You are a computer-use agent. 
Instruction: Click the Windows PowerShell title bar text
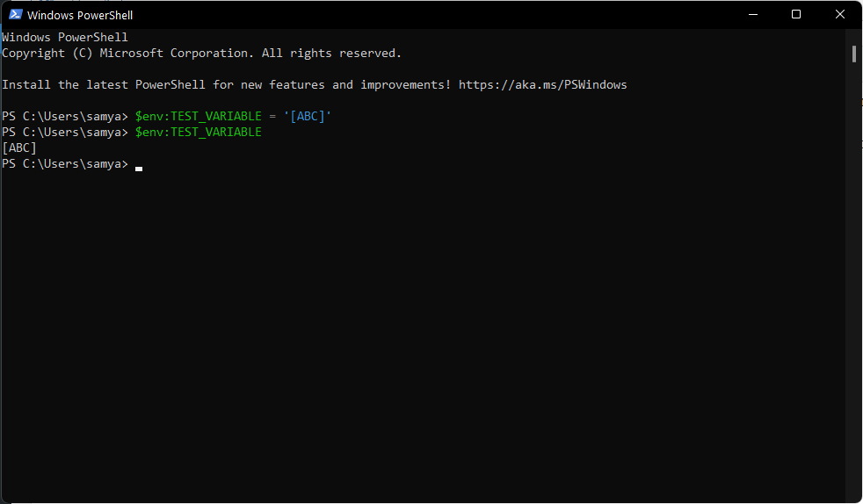[x=80, y=15]
